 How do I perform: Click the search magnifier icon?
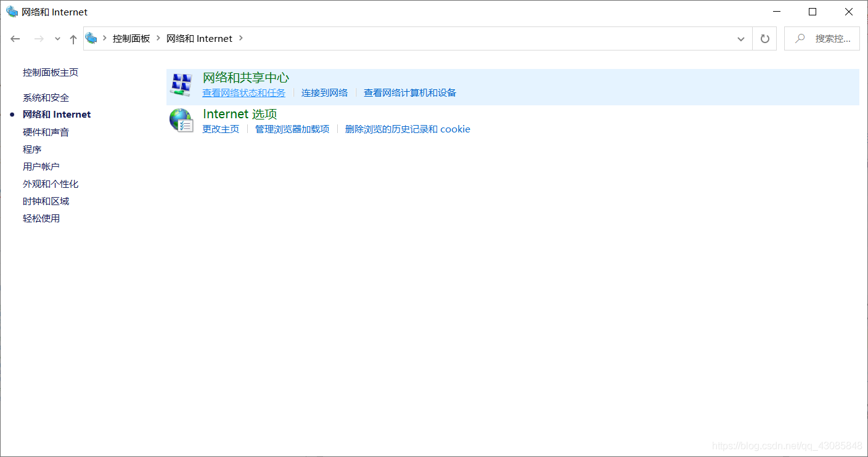pos(800,39)
